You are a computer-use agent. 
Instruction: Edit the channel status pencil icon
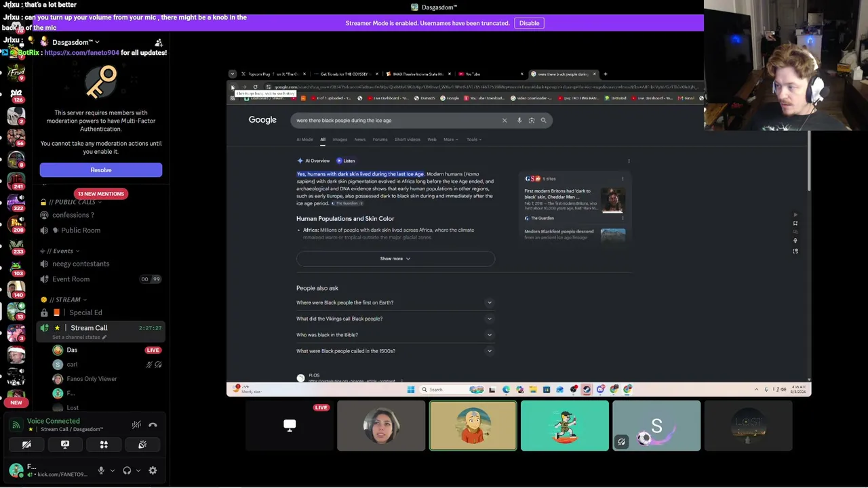point(104,337)
